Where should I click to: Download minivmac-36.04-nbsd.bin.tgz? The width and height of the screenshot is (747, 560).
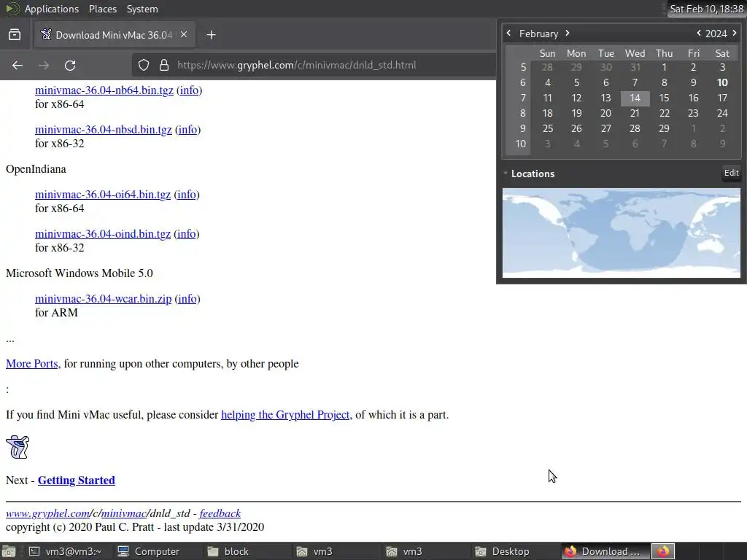click(x=104, y=130)
